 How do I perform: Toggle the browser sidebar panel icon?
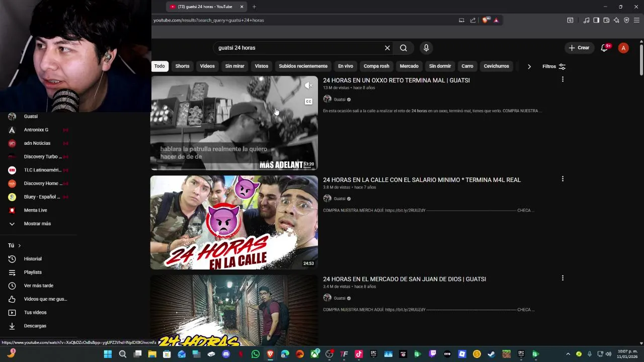click(x=596, y=20)
